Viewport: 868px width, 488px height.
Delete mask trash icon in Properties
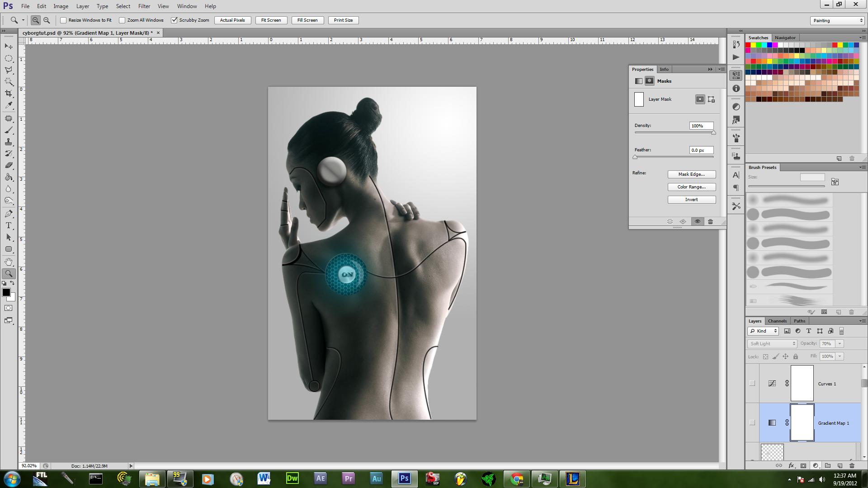point(710,221)
